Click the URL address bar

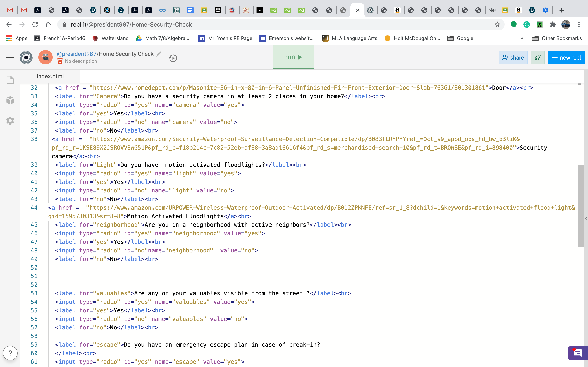click(x=267, y=24)
